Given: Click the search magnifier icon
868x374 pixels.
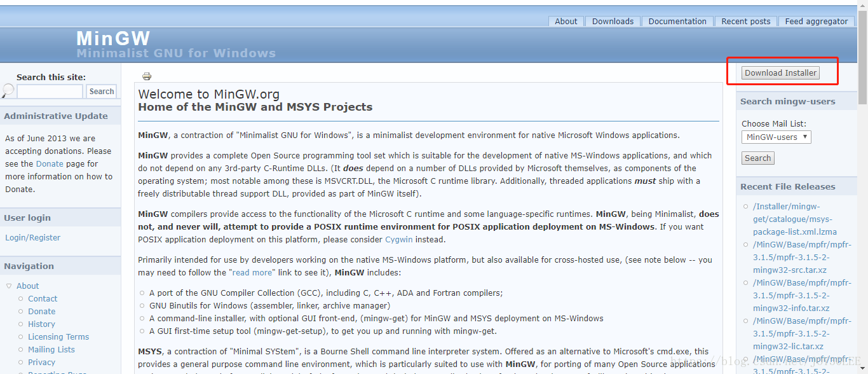Looking at the screenshot, I should [8, 91].
